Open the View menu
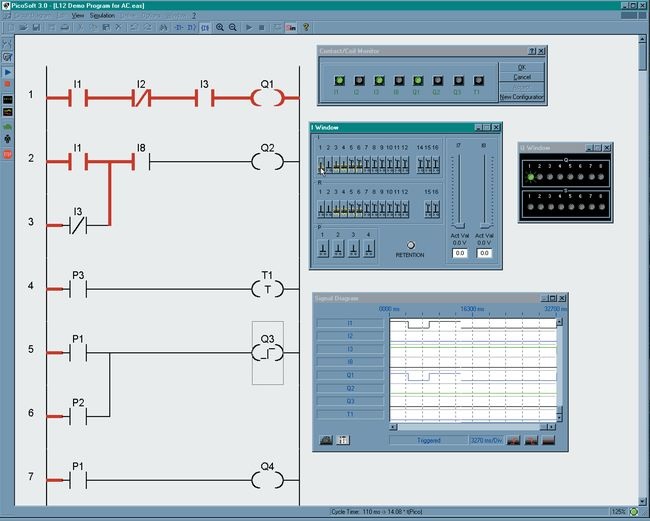The height and width of the screenshot is (521, 650). [x=77, y=16]
